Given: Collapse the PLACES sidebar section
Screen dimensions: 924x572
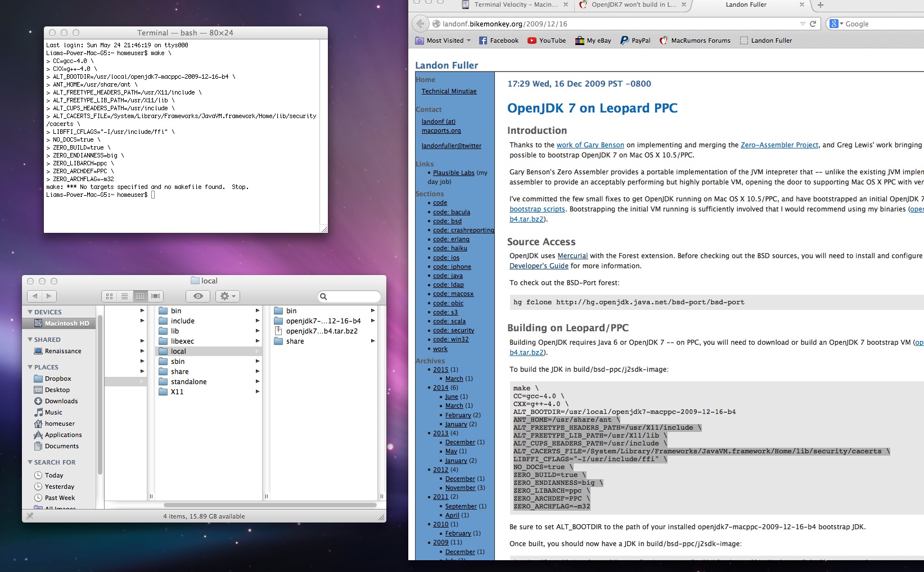Looking at the screenshot, I should pyautogui.click(x=30, y=367).
